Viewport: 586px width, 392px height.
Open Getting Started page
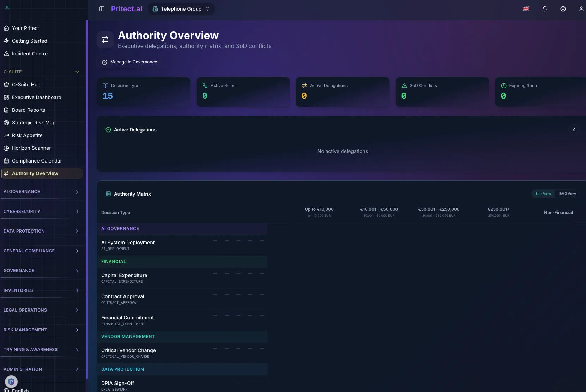[x=42, y=41]
